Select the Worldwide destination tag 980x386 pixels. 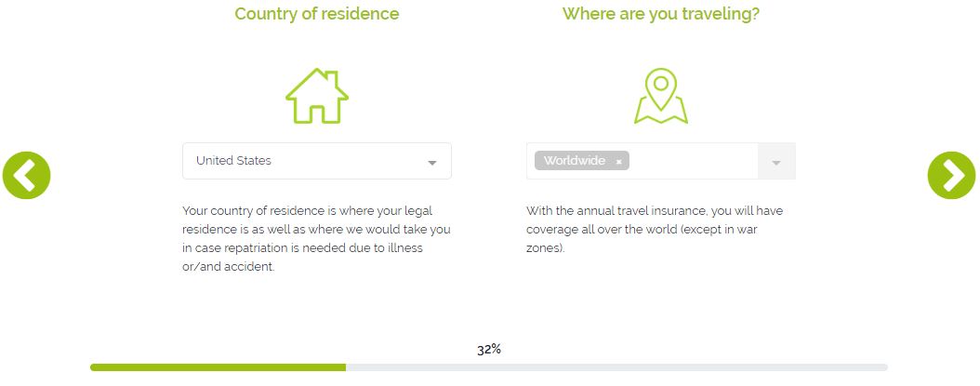pos(574,161)
